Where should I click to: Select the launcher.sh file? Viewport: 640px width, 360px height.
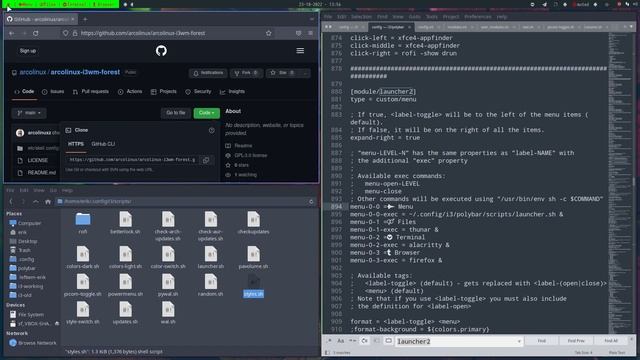click(211, 258)
